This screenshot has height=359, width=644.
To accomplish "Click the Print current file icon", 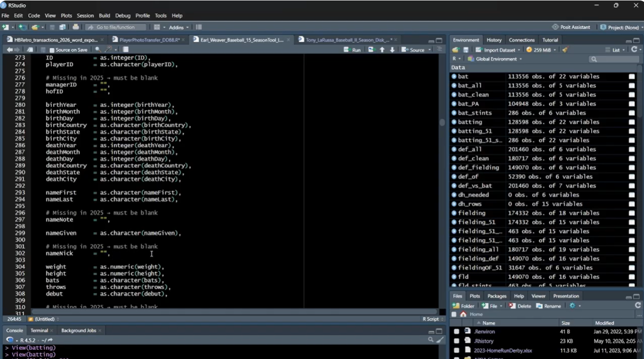I will (x=75, y=27).
